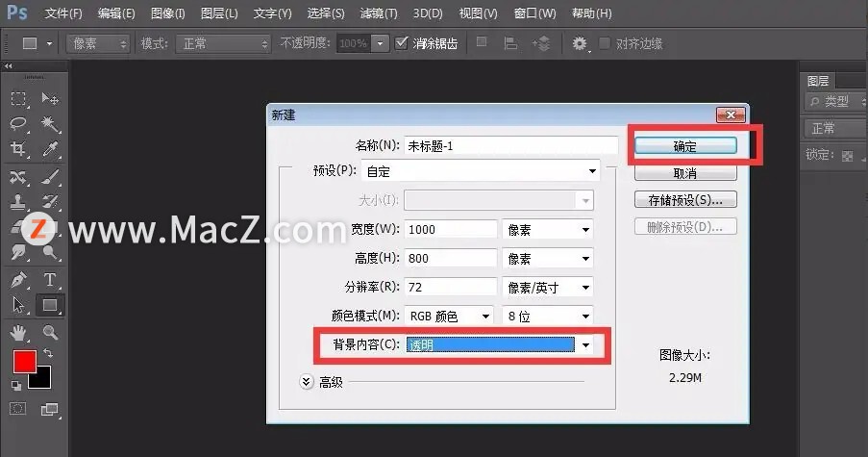Viewport: 868px width, 457px height.
Task: Open the 背景内容 透明 dropdown
Action: pos(500,345)
